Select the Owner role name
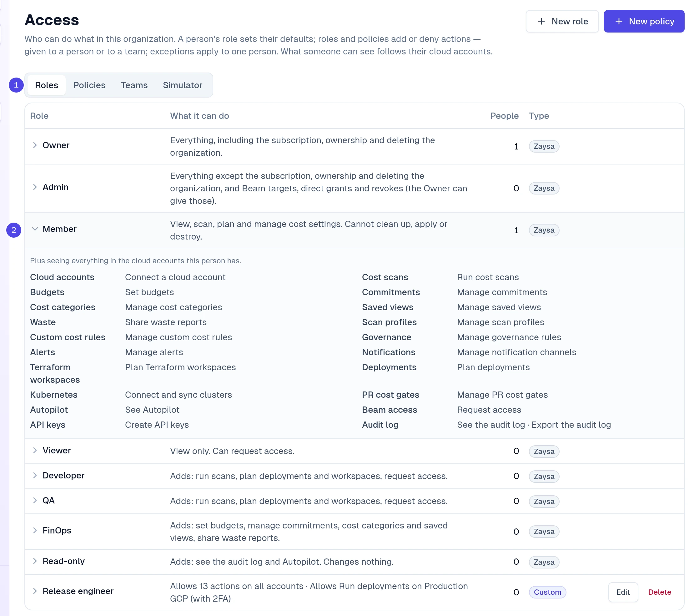Screen dimensions: 694x616 point(56,145)
